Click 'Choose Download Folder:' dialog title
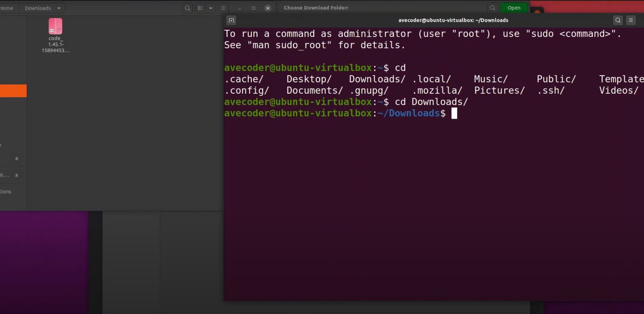 (316, 8)
